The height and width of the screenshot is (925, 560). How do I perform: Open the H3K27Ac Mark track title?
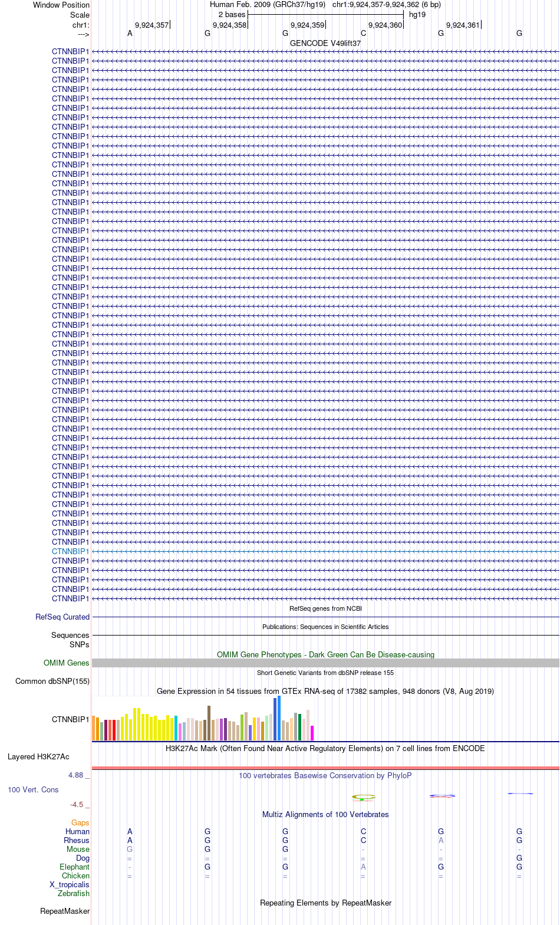point(325,748)
